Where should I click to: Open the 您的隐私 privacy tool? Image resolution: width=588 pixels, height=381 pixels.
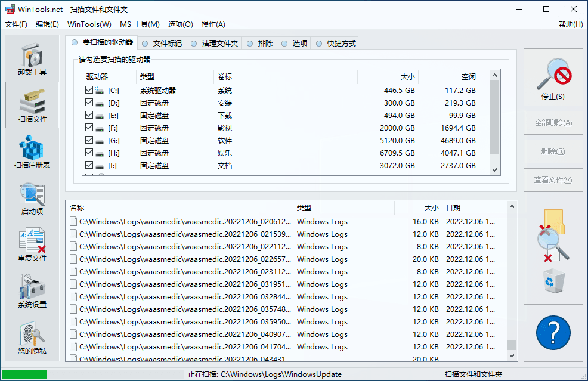[32, 337]
